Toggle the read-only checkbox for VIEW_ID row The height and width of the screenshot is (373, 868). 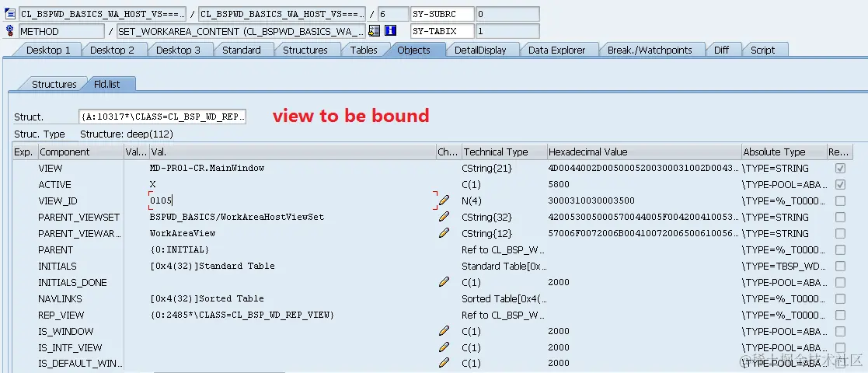(x=840, y=200)
